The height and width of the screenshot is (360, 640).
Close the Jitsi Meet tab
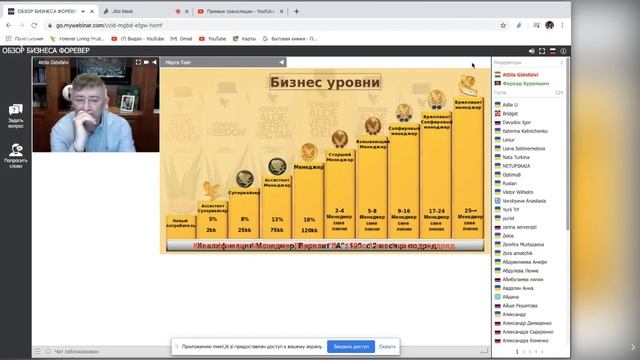pos(187,11)
